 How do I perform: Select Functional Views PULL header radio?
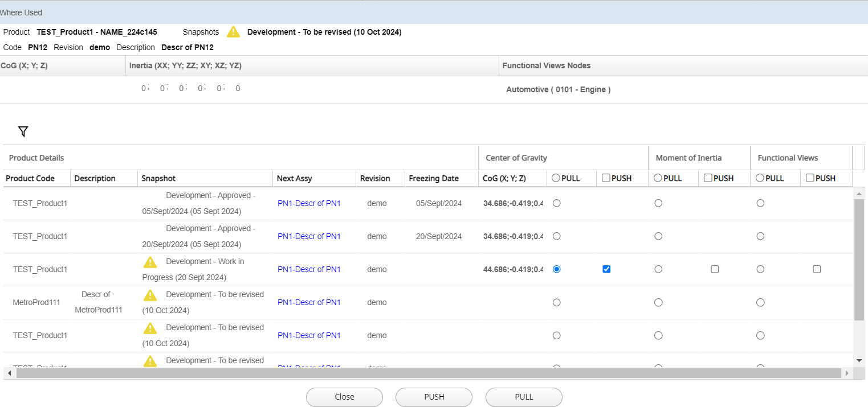[x=760, y=178]
